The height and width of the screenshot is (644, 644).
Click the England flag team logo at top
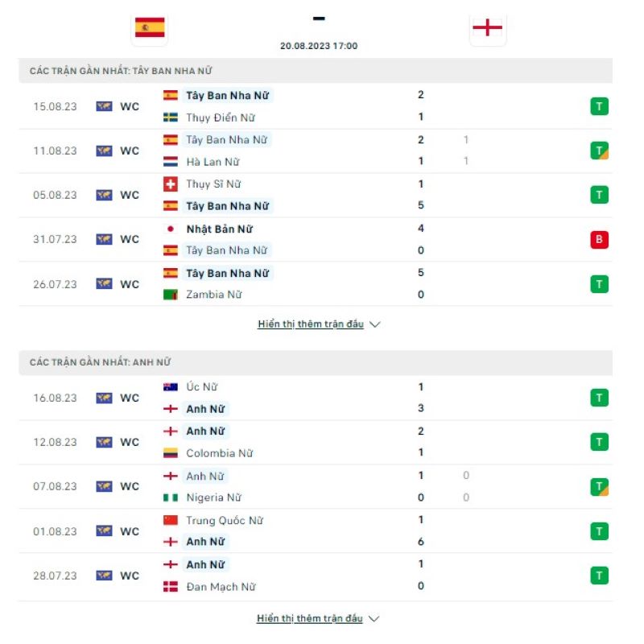point(487,27)
